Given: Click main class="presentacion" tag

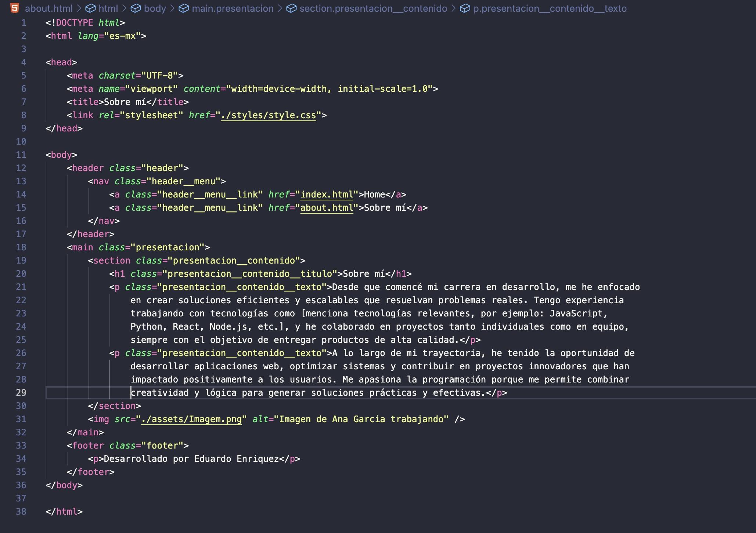Looking at the screenshot, I should pyautogui.click(x=138, y=247).
